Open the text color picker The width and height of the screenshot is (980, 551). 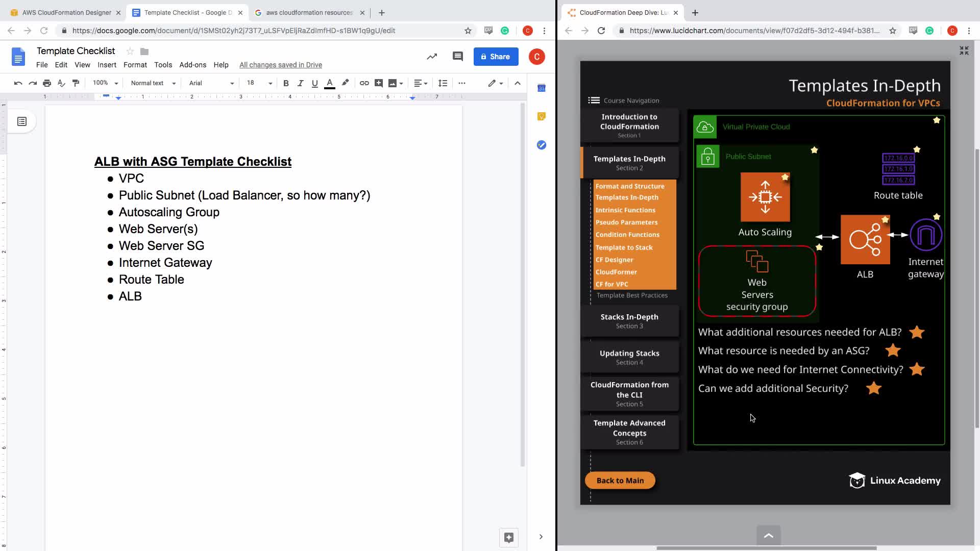click(330, 83)
